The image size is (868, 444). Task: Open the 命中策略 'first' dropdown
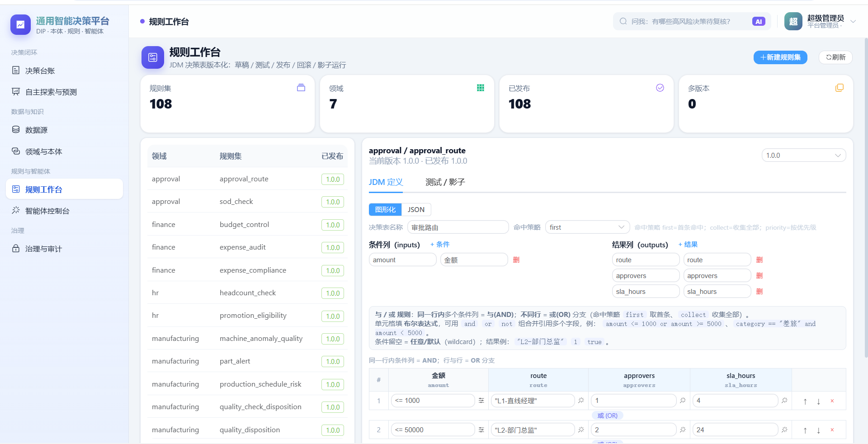click(587, 227)
